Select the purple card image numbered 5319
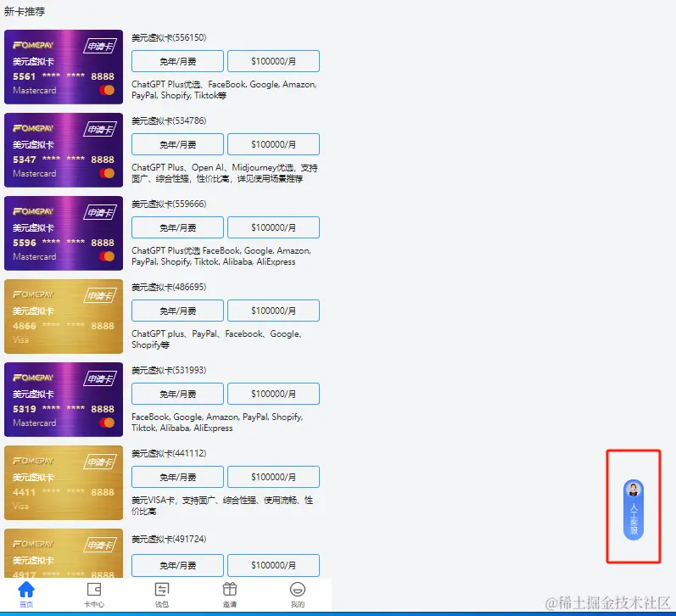 (64, 400)
